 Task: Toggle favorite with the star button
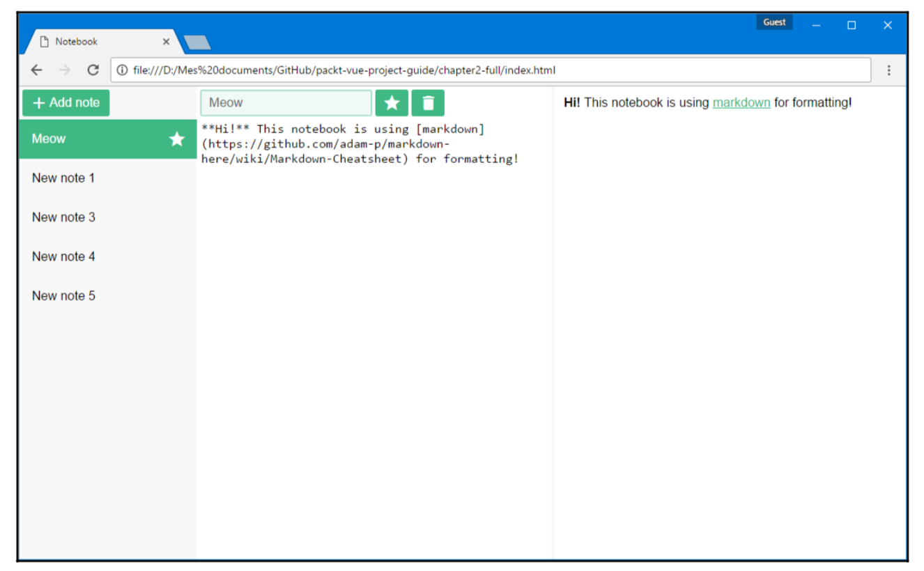392,103
